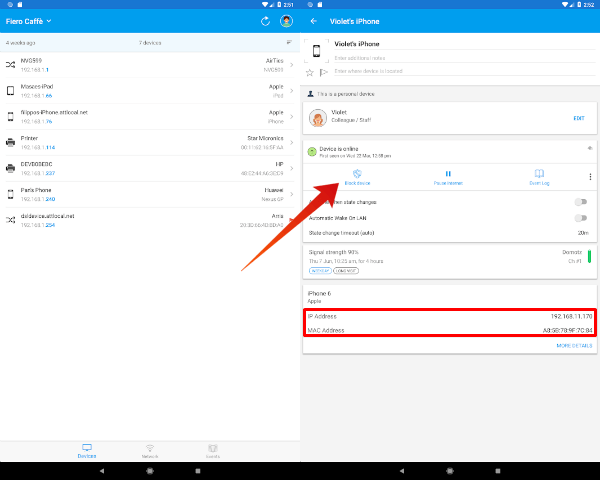Open the user account avatar
The height and width of the screenshot is (480, 600).
tap(286, 21)
